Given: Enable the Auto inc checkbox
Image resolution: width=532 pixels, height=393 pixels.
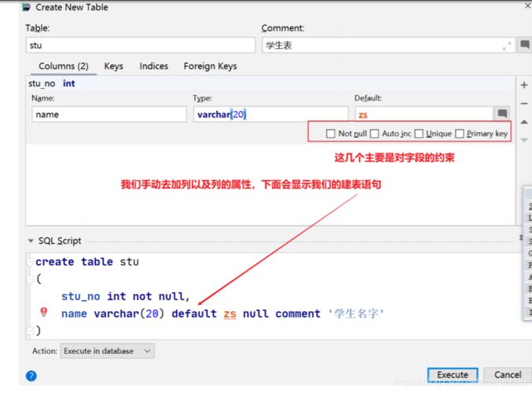Looking at the screenshot, I should pos(374,134).
